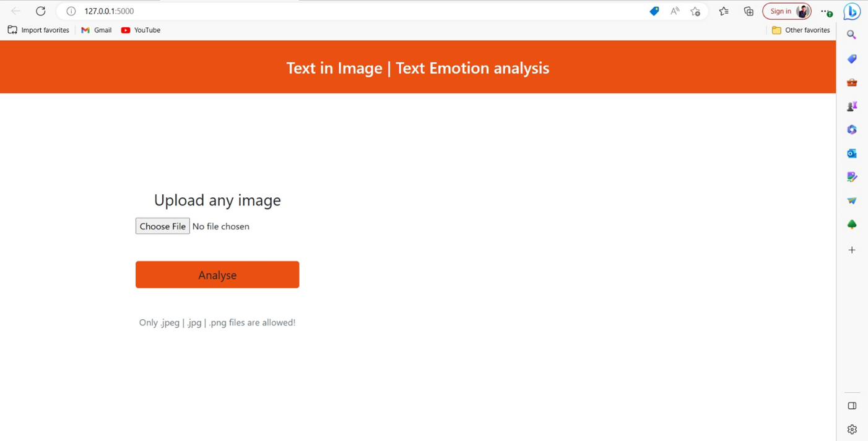The image size is (868, 441).
Task: Open Search in the Edge sidebar
Action: point(851,34)
